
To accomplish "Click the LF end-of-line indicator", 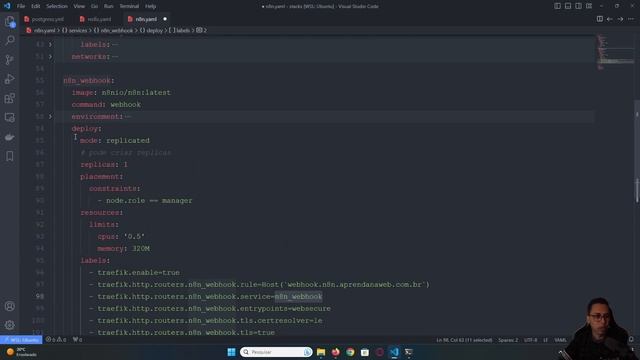I will coord(545,340).
